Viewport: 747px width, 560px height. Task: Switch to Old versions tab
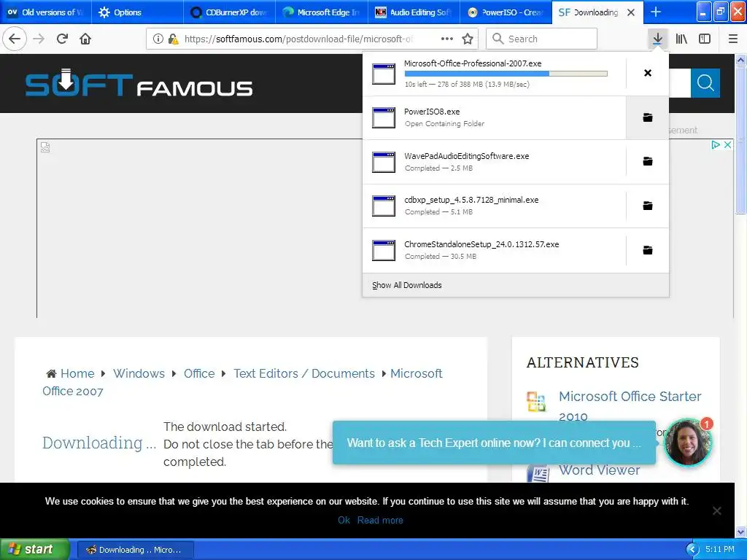click(x=45, y=12)
